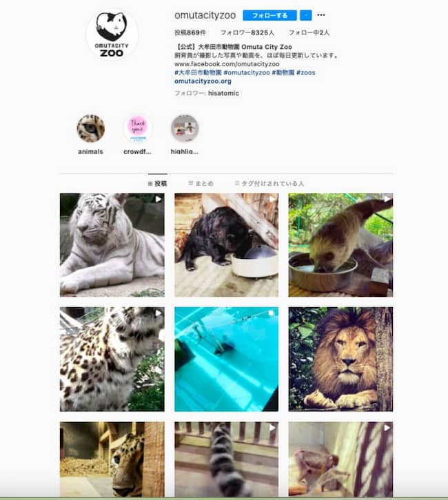Image resolution: width=448 pixels, height=500 pixels.
Task: Click the carousel icon on turquoise pool post
Action: 272,313
